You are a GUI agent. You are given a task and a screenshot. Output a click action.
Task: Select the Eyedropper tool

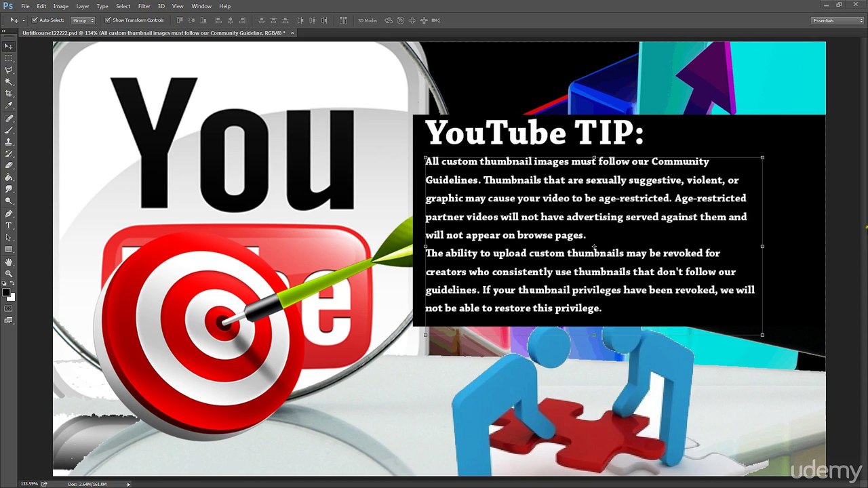tap(9, 106)
